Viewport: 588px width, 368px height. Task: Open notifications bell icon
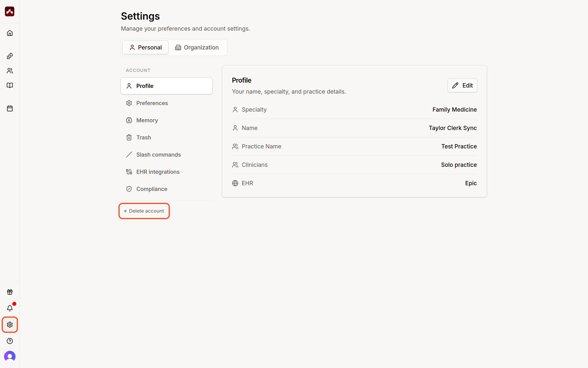10,308
